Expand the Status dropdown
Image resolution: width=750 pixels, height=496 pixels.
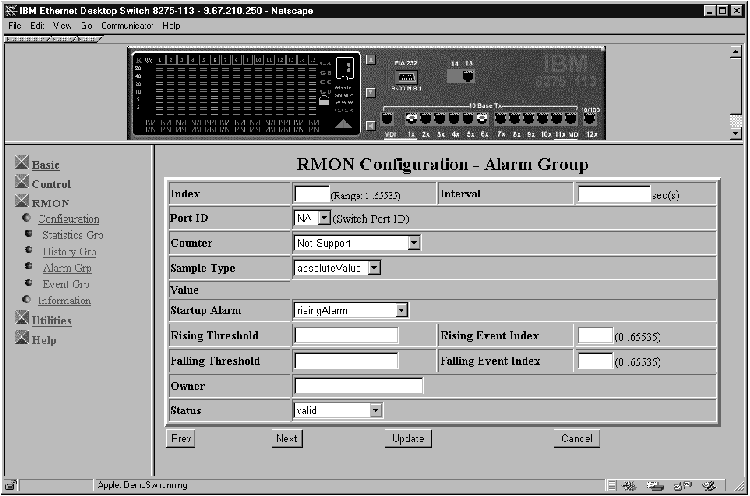click(375, 410)
